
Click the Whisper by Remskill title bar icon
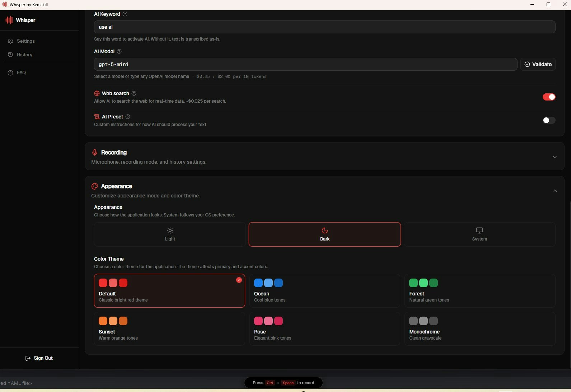tap(5, 4)
